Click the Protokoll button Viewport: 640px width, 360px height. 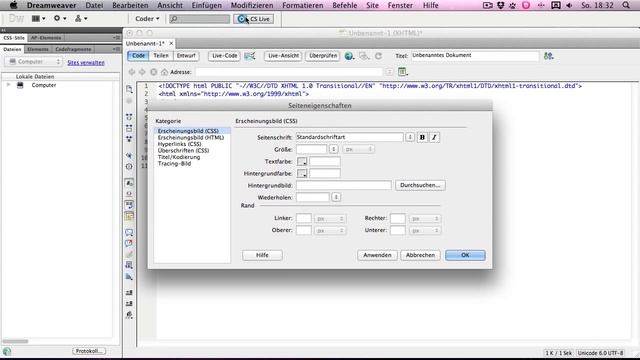coord(89,351)
